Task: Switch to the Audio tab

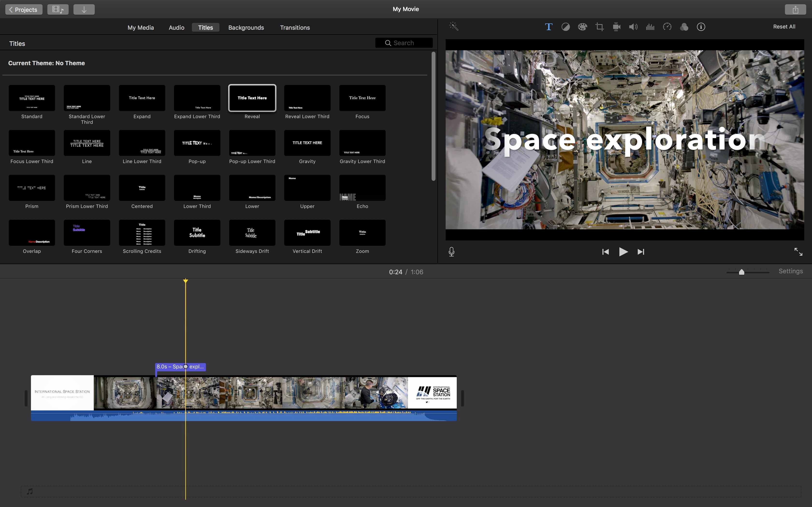Action: pyautogui.click(x=175, y=27)
